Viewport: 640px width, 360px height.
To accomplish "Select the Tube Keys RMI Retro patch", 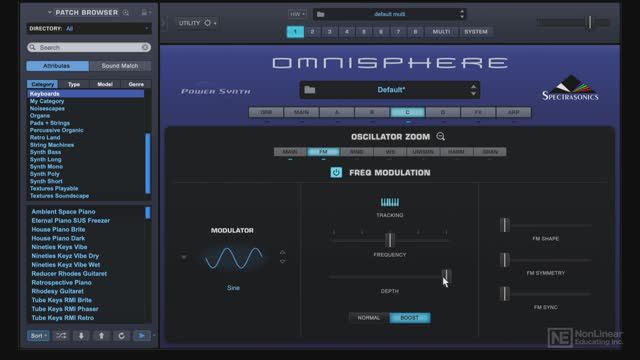I will click(x=62, y=318).
